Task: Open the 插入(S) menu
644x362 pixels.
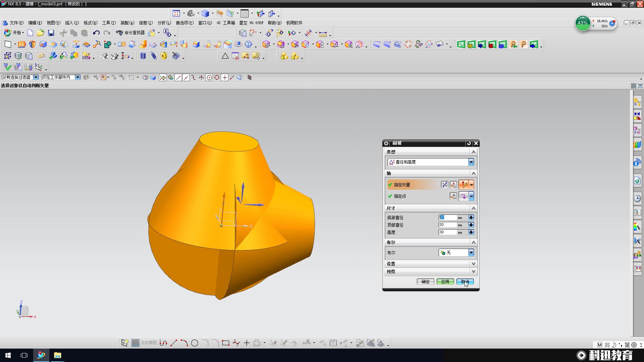Action: click(72, 23)
